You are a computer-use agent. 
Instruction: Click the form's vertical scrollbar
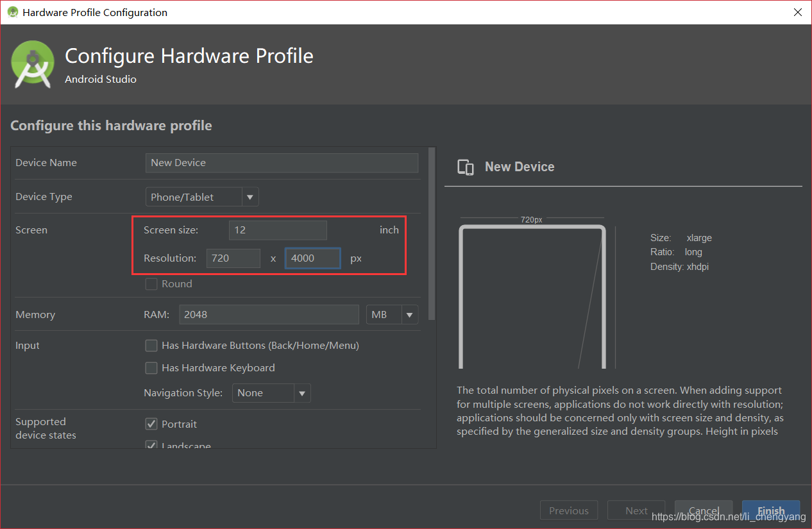[432, 234]
